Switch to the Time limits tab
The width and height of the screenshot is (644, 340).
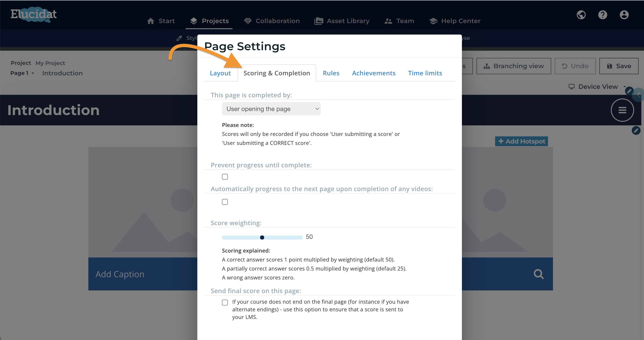(x=425, y=73)
